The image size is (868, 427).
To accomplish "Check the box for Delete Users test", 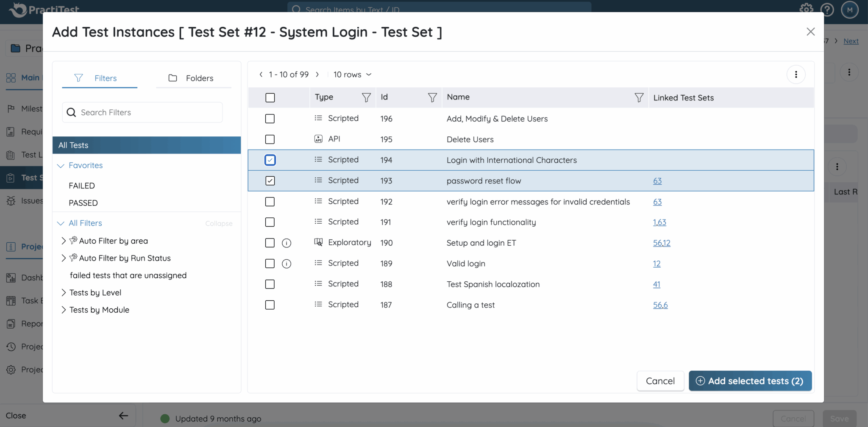I will tap(270, 139).
